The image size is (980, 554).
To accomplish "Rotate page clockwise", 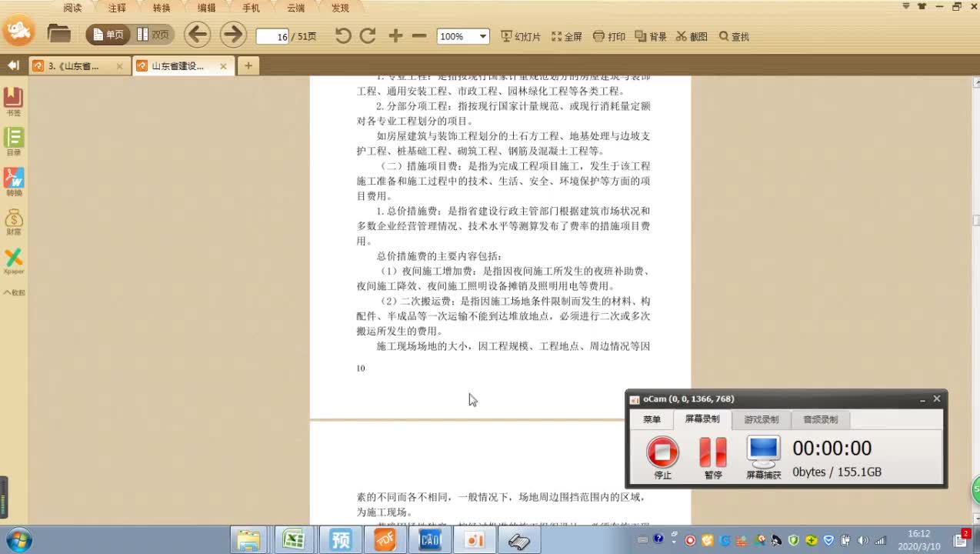I will [368, 35].
